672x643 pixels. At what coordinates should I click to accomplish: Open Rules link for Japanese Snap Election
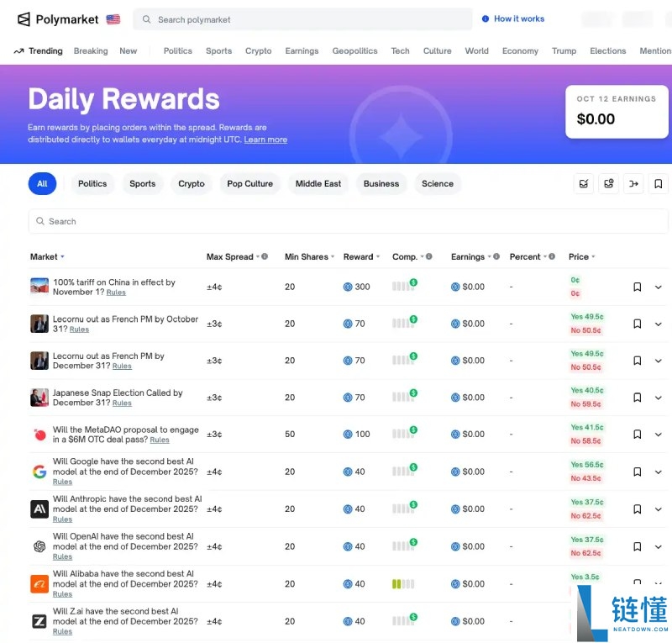122,403
